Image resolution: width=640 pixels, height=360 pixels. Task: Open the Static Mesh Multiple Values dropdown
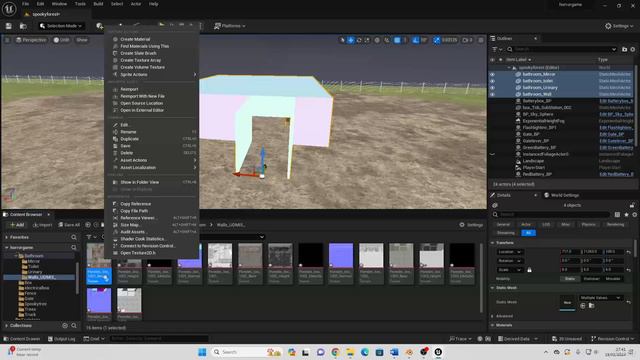point(600,298)
